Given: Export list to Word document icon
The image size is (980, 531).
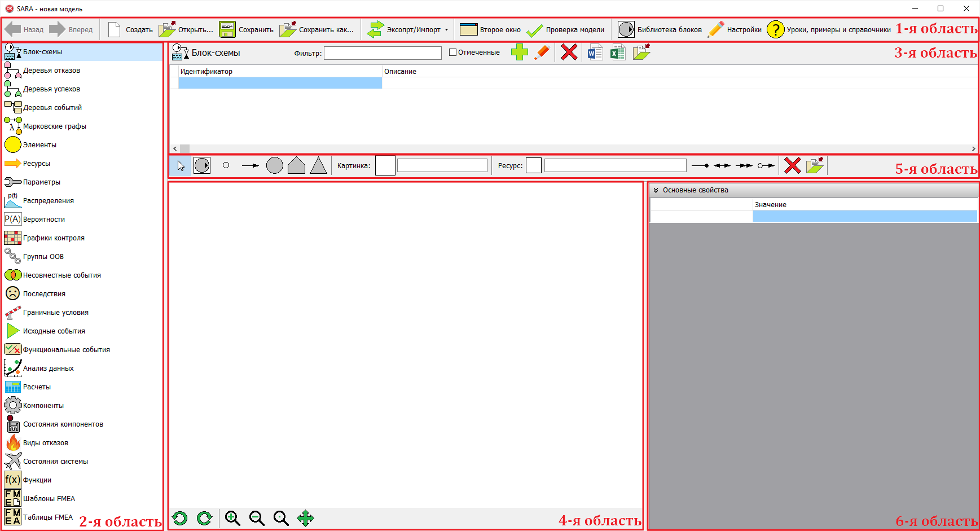Looking at the screenshot, I should click(595, 52).
